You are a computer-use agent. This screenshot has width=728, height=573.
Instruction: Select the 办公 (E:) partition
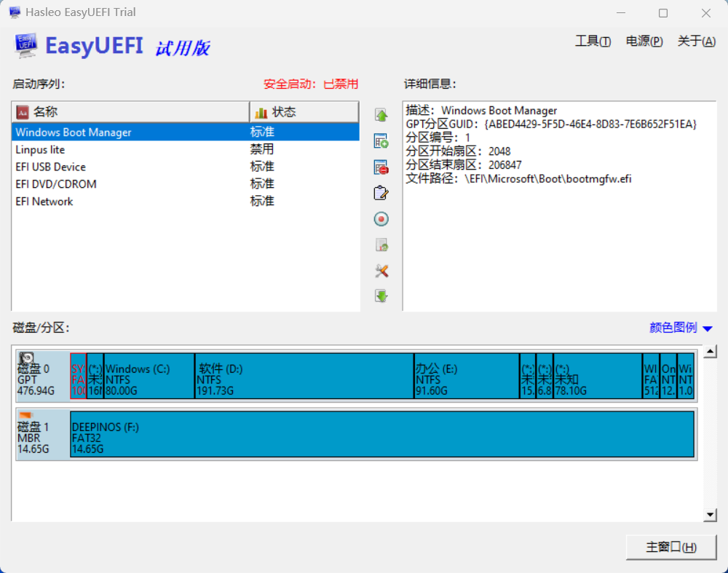[467, 376]
